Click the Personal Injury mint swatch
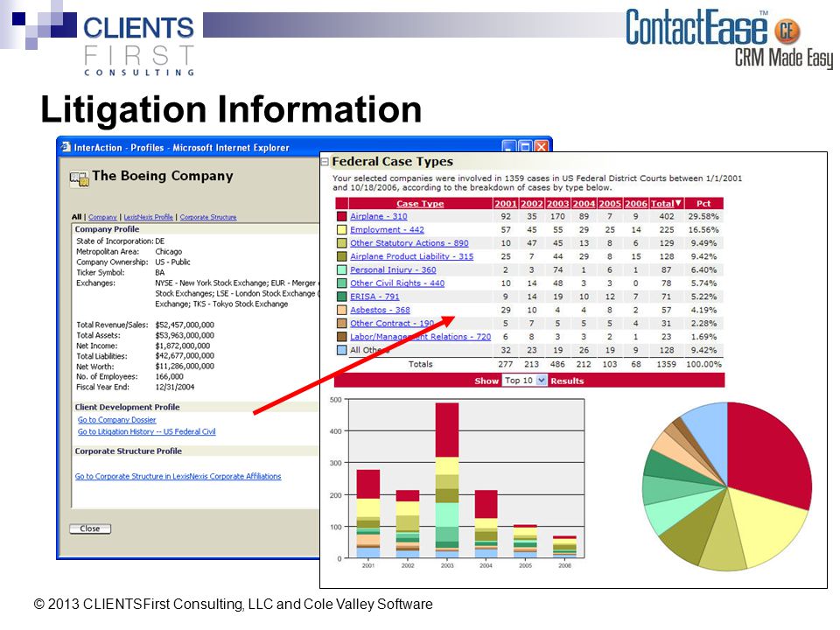Image resolution: width=840 pixels, height=630 pixels. tap(341, 270)
